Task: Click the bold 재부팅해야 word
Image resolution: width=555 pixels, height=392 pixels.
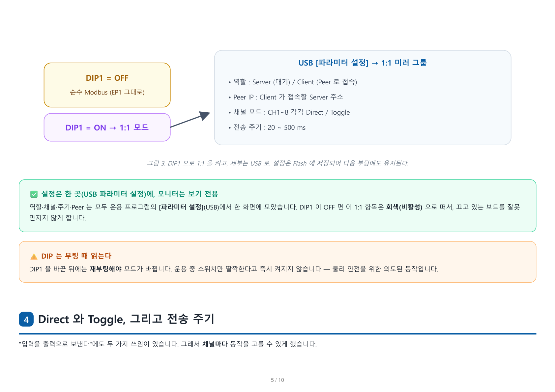Action: tap(105, 269)
